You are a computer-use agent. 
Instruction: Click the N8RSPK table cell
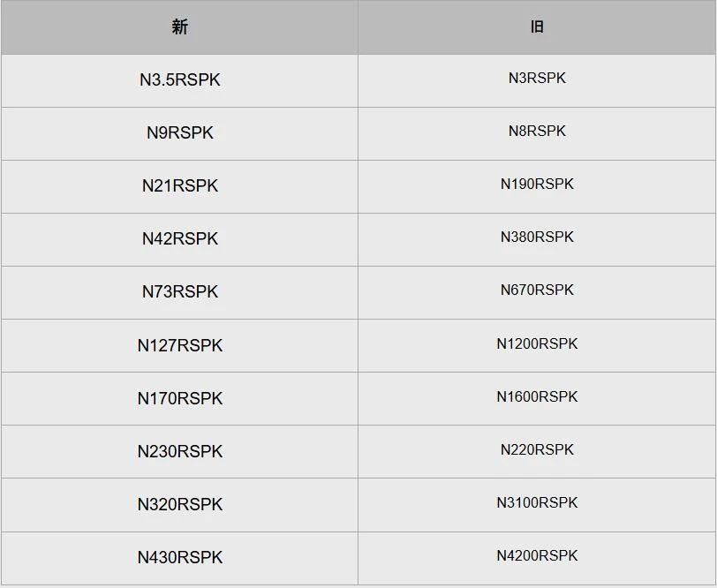click(537, 132)
